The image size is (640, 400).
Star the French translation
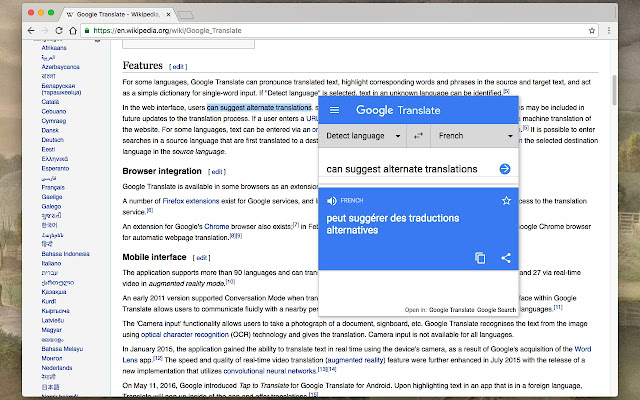[507, 200]
